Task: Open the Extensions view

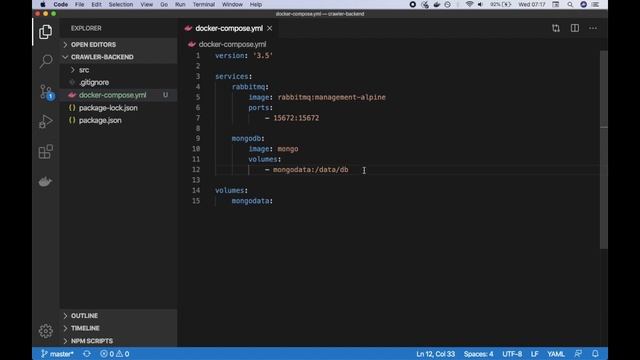Action: (46, 151)
